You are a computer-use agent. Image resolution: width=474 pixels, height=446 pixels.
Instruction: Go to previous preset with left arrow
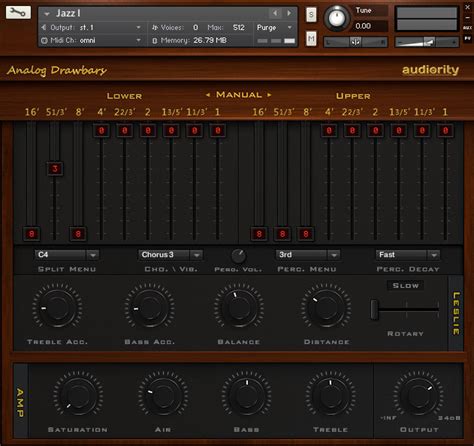pyautogui.click(x=275, y=13)
